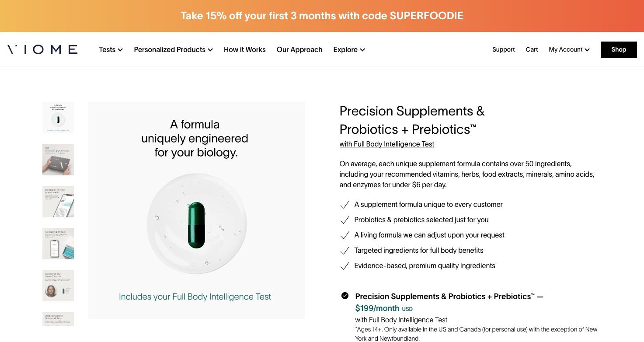644x342 pixels.
Task: Select the 'Refining Your Formula' thumbnail
Action: tap(58, 243)
